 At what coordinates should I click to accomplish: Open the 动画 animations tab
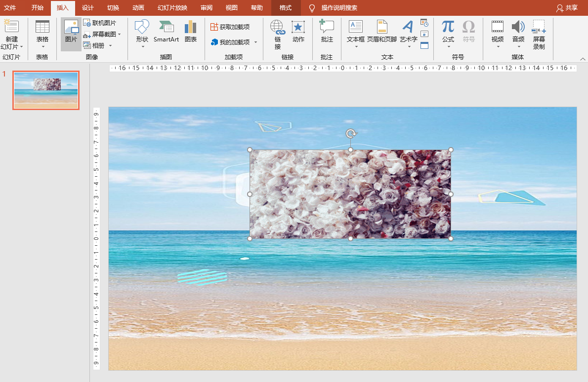(138, 8)
